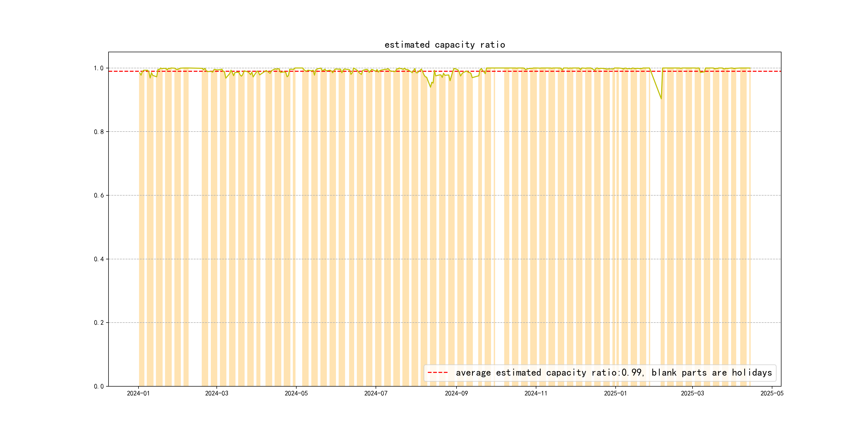868x434 pixels.
Task: Click the 2024-03 x-axis label
Action: coord(217,393)
